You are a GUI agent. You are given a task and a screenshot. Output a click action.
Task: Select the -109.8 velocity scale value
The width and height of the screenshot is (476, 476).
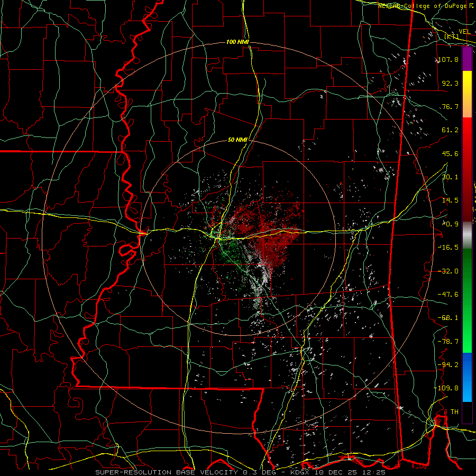446,388
